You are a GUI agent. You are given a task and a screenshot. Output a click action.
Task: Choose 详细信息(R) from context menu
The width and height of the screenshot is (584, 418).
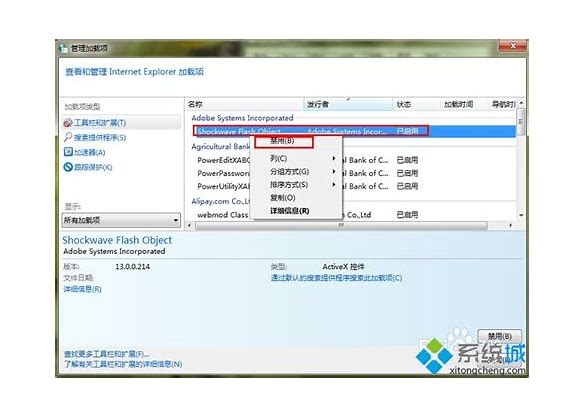(296, 211)
